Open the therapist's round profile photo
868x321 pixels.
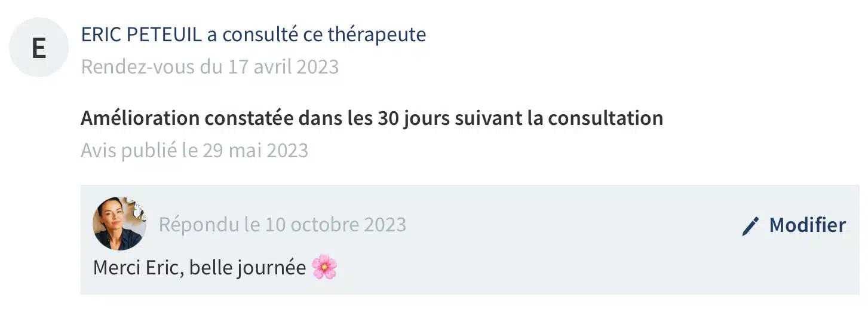point(119,224)
